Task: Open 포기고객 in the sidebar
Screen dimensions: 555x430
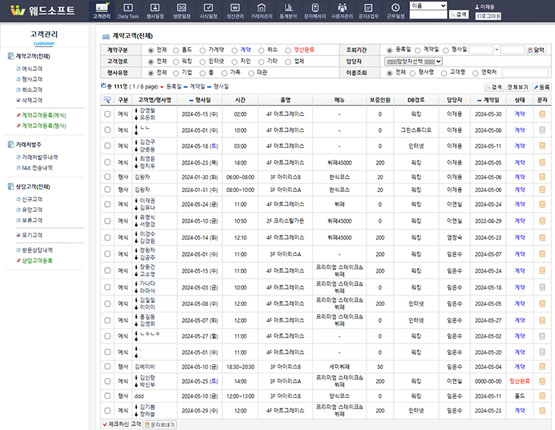Action: point(32,235)
